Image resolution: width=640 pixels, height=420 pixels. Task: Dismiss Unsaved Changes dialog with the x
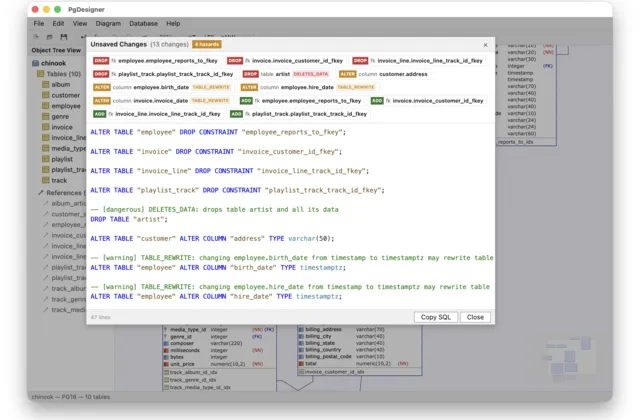(x=485, y=45)
